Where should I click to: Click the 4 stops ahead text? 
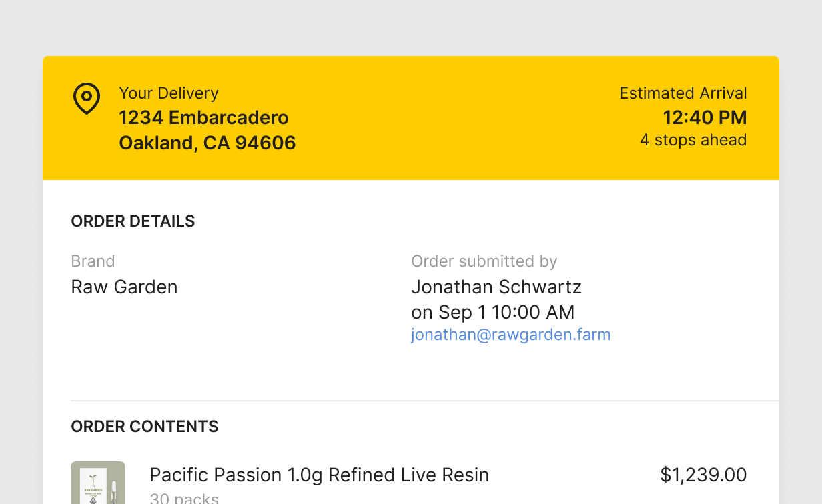click(693, 140)
